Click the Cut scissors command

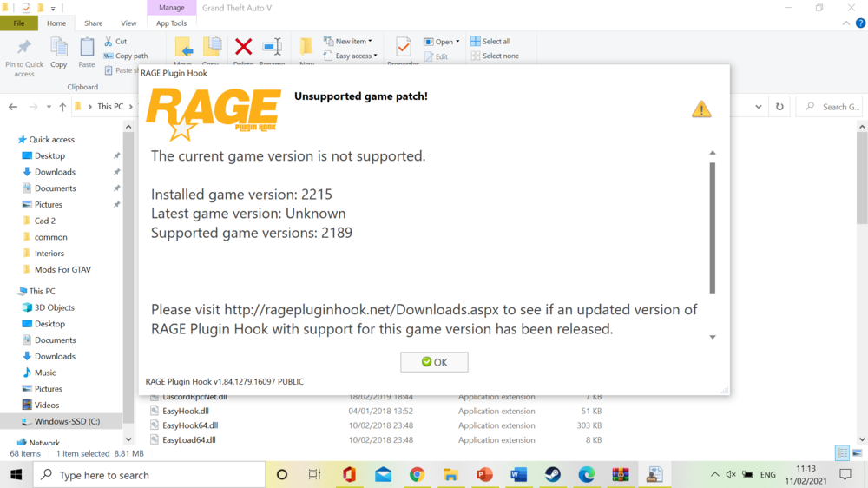point(115,42)
